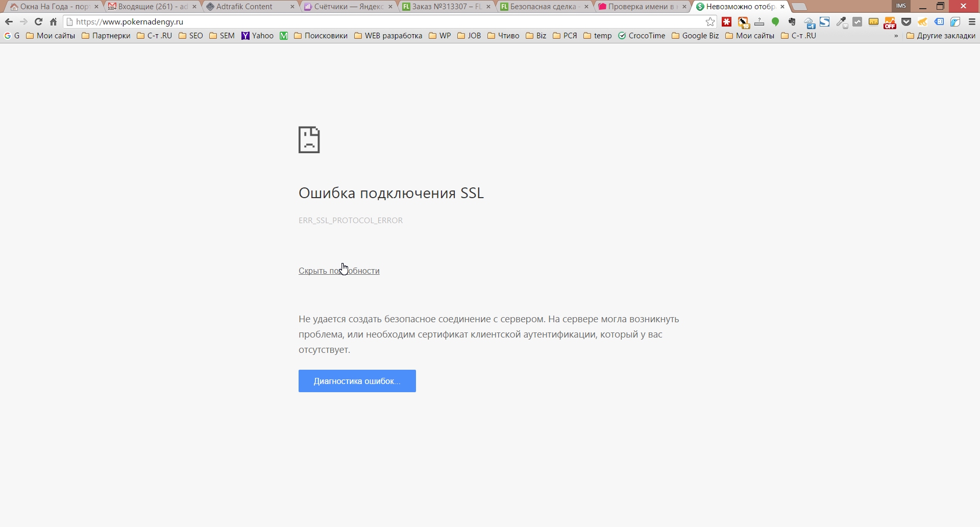Switch to the Счётчики — Яндекс tab
The height and width of the screenshot is (527, 980).
(x=347, y=7)
